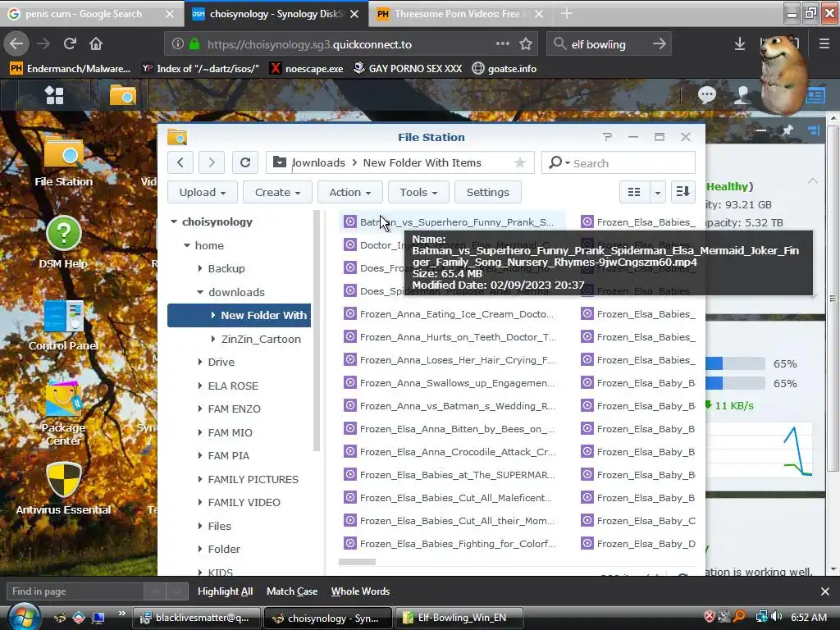Click Find in page input box

pos(75,591)
